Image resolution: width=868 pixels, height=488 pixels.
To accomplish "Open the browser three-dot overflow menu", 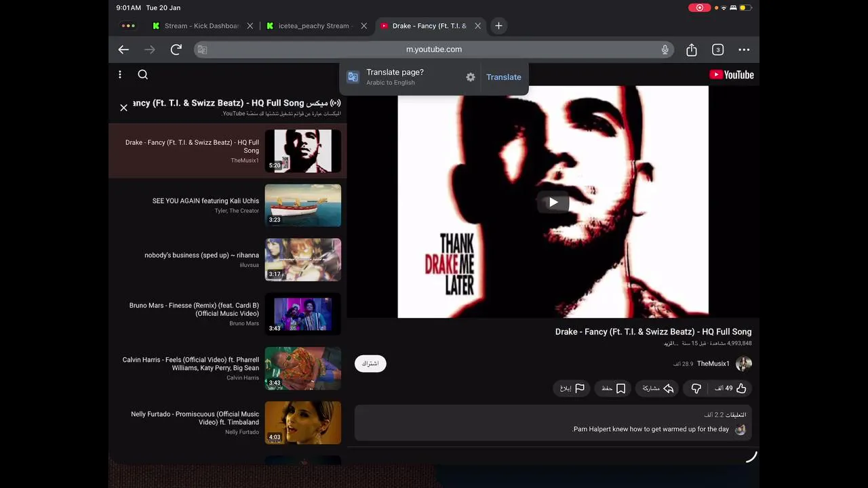I will (x=744, y=49).
